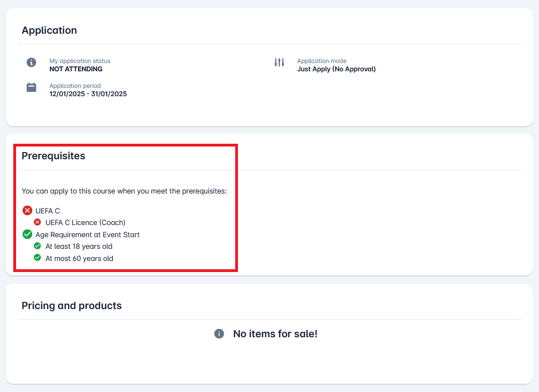Click the sliders icon beside Application mode
The image size is (539, 392).
click(x=279, y=62)
